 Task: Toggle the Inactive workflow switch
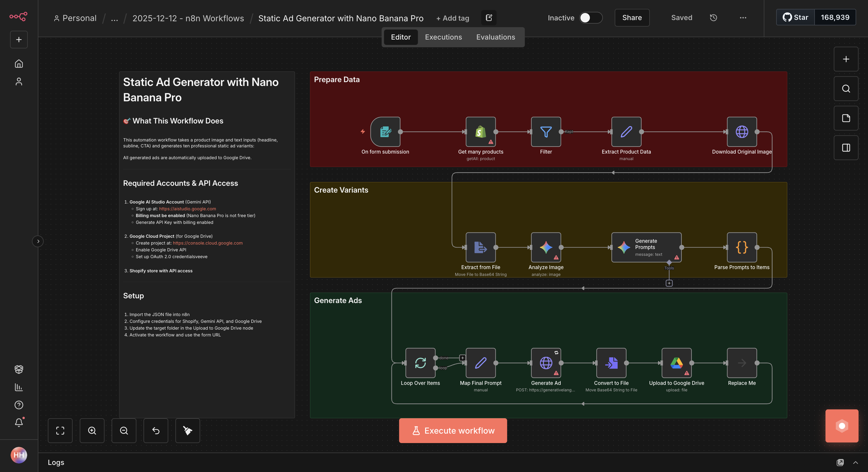[591, 17]
